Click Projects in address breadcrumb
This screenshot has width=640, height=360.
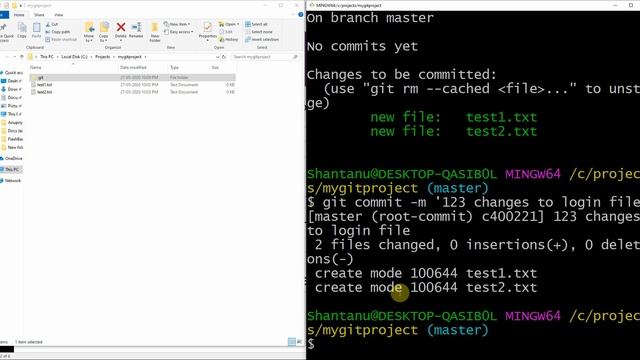coord(102,57)
